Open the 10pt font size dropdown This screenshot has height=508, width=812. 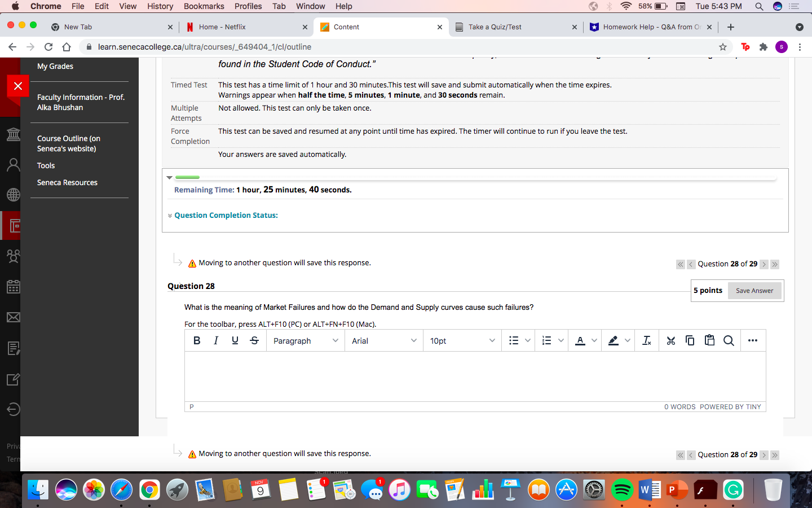coord(462,340)
